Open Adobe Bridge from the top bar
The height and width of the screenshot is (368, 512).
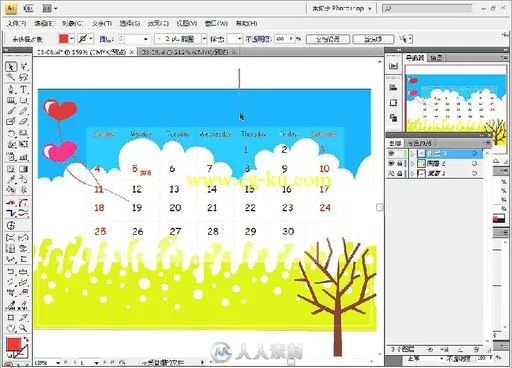pos(28,8)
